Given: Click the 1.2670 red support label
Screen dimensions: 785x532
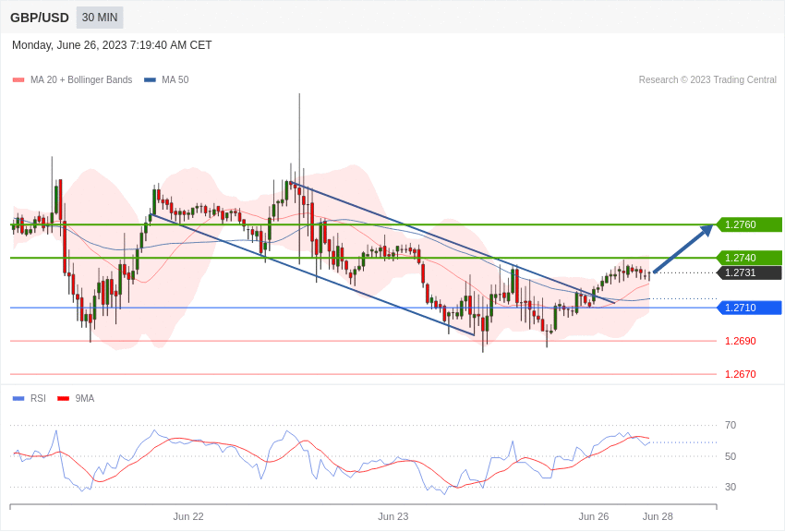Looking at the screenshot, I should click(741, 374).
